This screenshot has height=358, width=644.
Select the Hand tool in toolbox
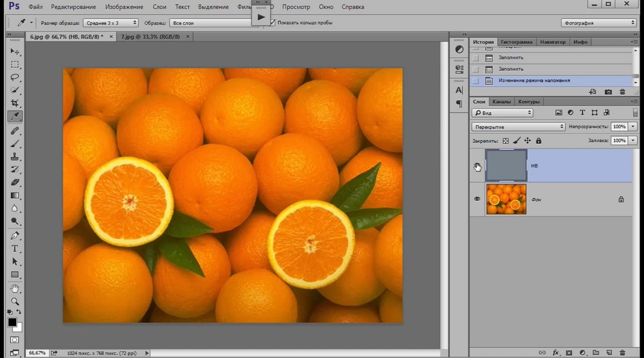click(14, 289)
